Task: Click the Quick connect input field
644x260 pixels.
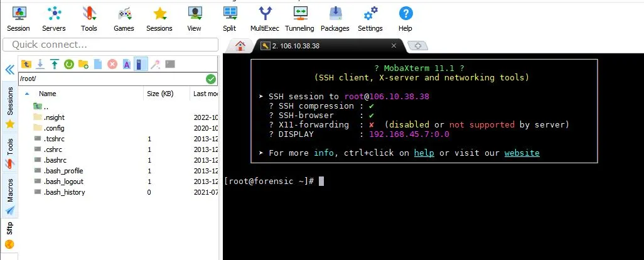Action: coord(110,45)
